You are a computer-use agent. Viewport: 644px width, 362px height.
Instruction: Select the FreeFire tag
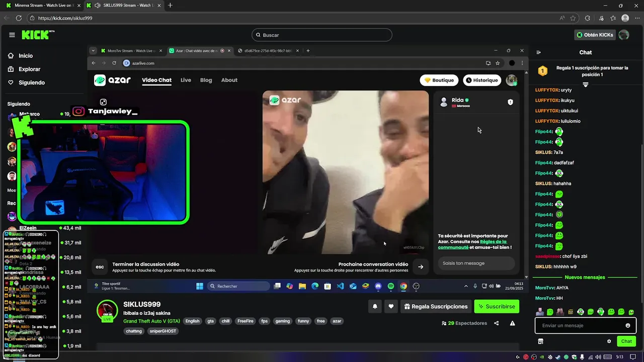coord(246,321)
